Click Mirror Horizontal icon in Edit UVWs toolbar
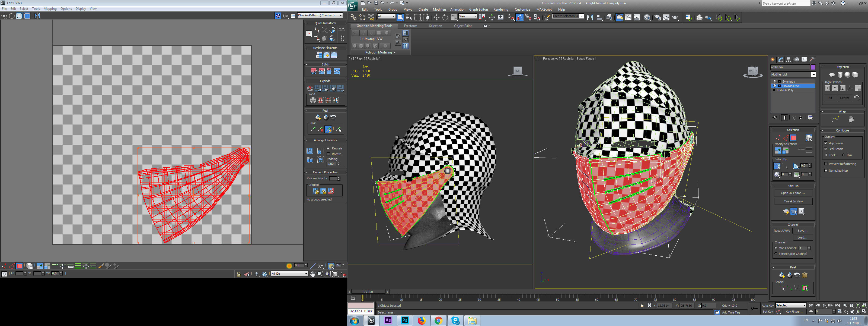The width and height of the screenshot is (868, 326). [x=37, y=16]
